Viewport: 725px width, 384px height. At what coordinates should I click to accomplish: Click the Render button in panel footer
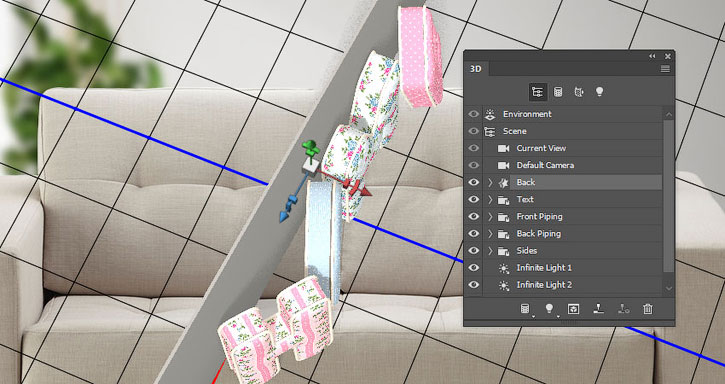(574, 309)
